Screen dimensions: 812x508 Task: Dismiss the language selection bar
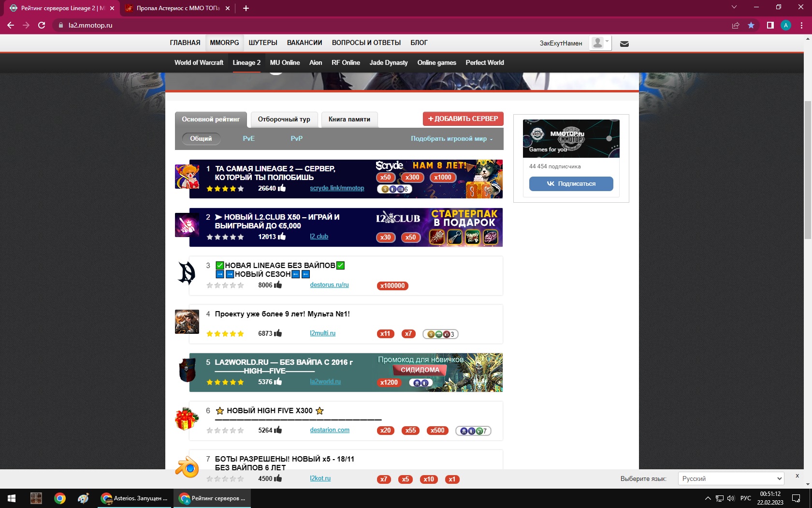pyautogui.click(x=797, y=476)
